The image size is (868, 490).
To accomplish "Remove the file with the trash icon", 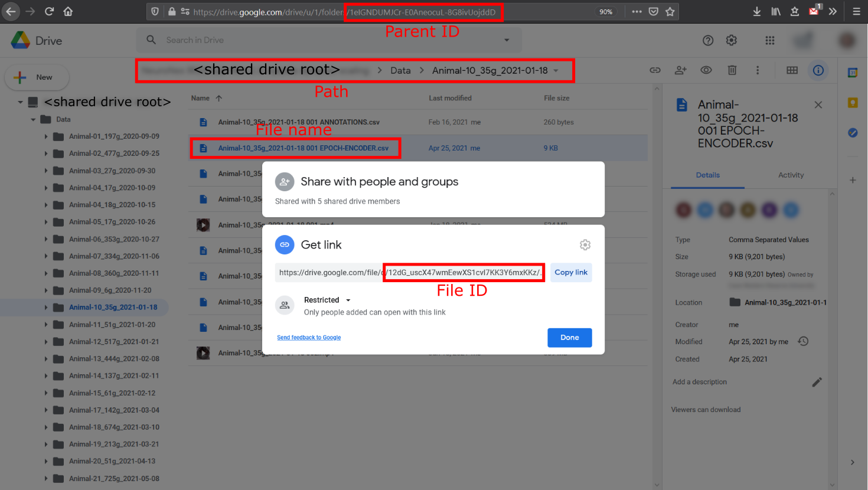I will click(x=732, y=70).
